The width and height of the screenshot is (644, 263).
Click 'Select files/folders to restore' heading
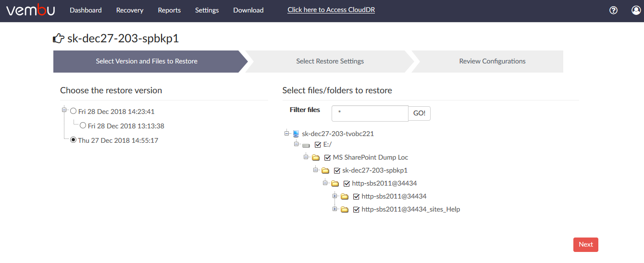pos(337,90)
